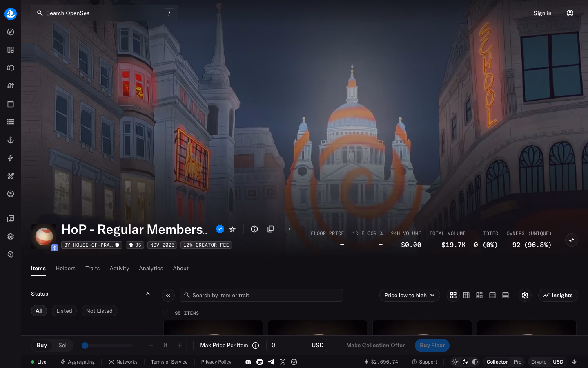Open the OpenSea home logo
588x368 pixels.
click(11, 13)
